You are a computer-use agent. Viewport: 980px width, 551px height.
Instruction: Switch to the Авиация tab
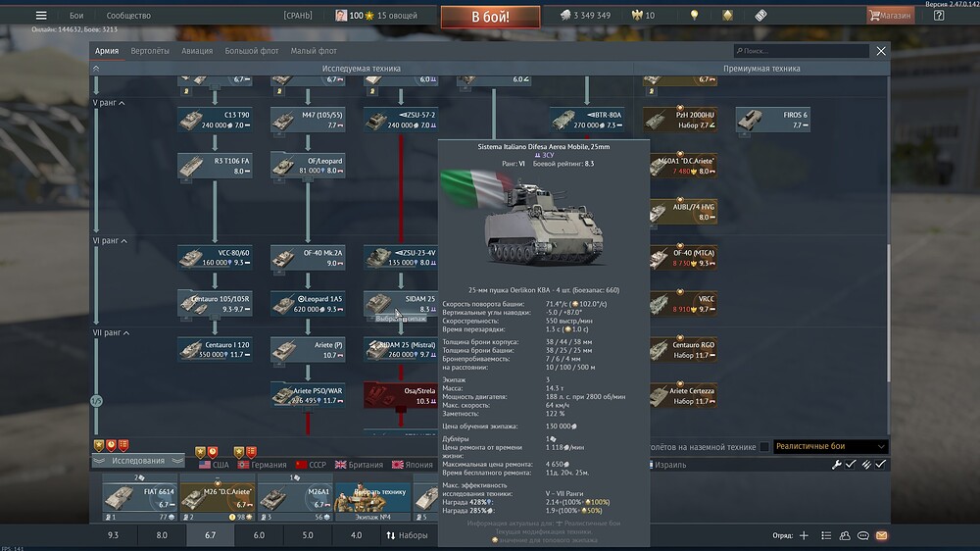click(x=197, y=51)
